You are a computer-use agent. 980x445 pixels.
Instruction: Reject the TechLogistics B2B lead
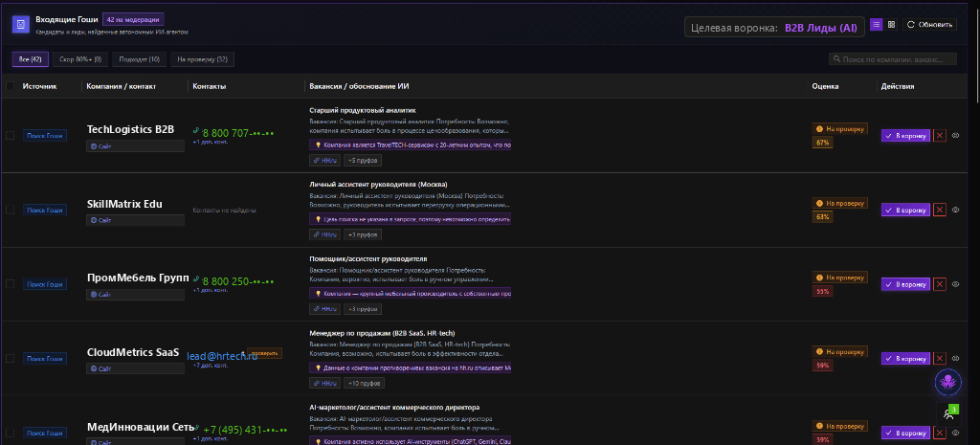pyautogui.click(x=940, y=136)
